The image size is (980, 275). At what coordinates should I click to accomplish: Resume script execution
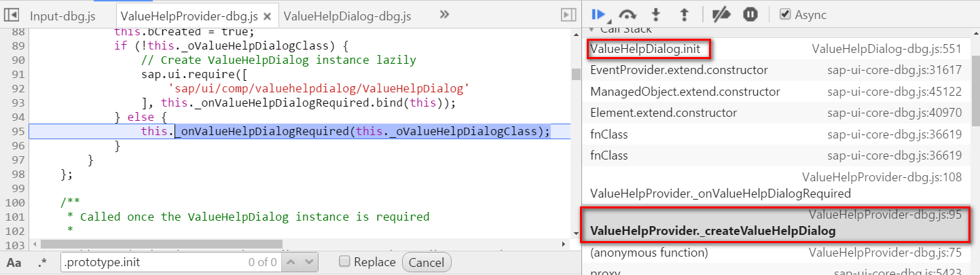click(x=599, y=14)
